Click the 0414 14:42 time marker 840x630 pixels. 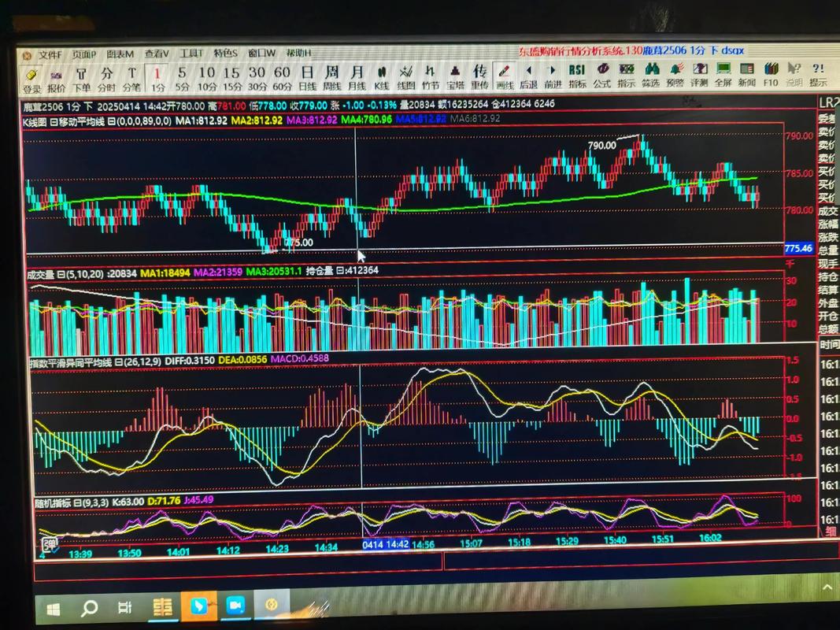click(x=385, y=544)
